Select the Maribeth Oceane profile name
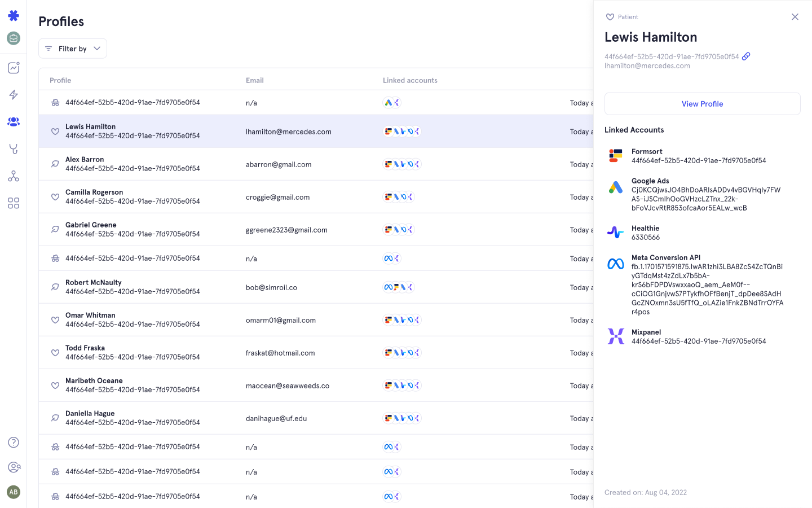Image resolution: width=812 pixels, height=508 pixels. pyautogui.click(x=94, y=381)
